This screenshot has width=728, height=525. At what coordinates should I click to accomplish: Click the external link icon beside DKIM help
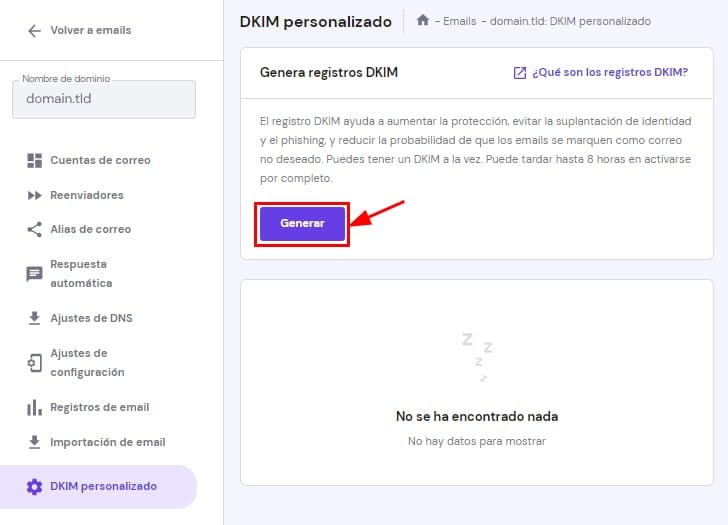519,73
